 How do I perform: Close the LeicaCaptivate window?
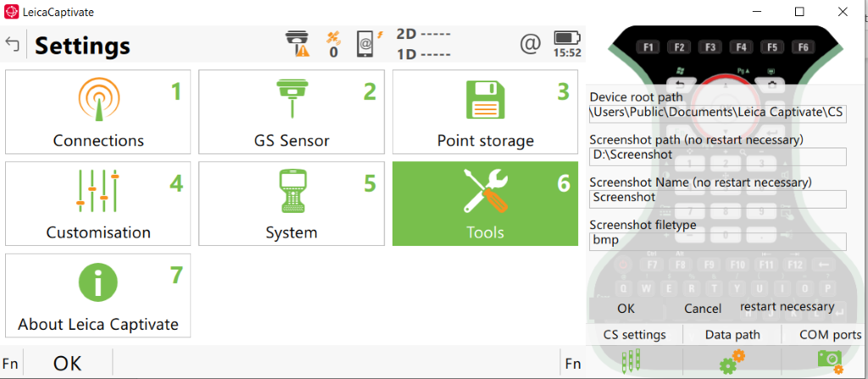point(842,12)
